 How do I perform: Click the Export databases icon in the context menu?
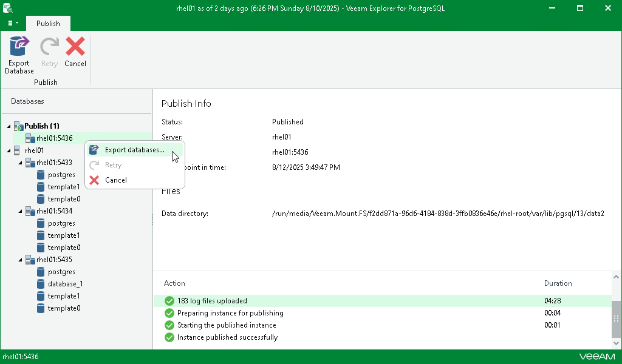pos(95,149)
